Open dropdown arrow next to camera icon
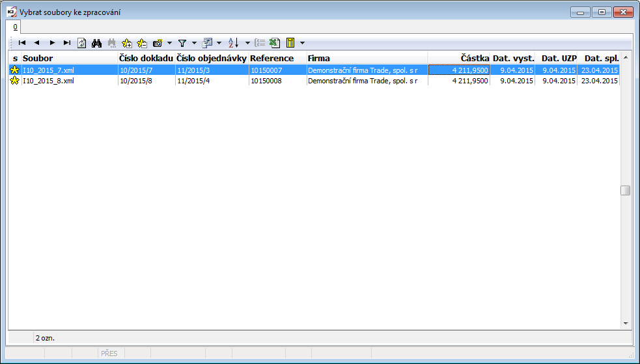Image resolution: width=640 pixels, height=364 pixels. tap(169, 43)
